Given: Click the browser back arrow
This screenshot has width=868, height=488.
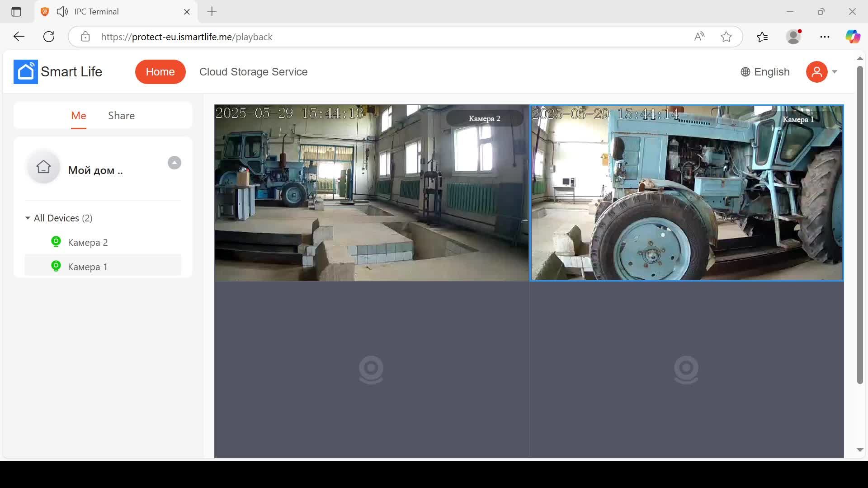Looking at the screenshot, I should tap(19, 37).
